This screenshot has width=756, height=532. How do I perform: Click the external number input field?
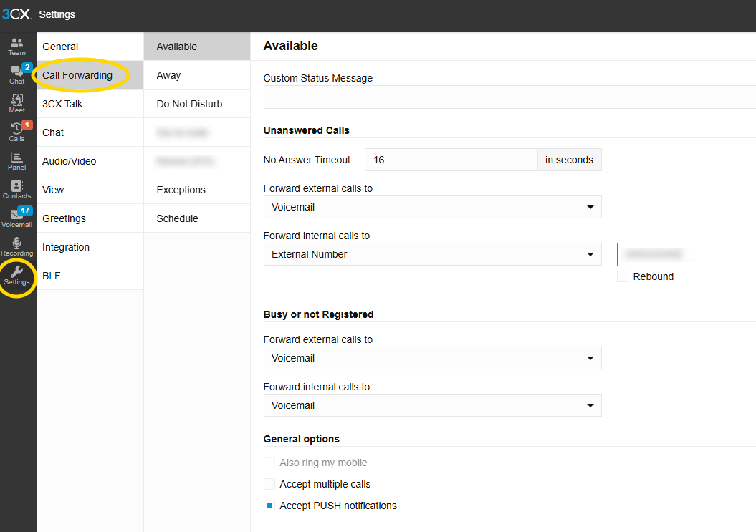[686, 254]
